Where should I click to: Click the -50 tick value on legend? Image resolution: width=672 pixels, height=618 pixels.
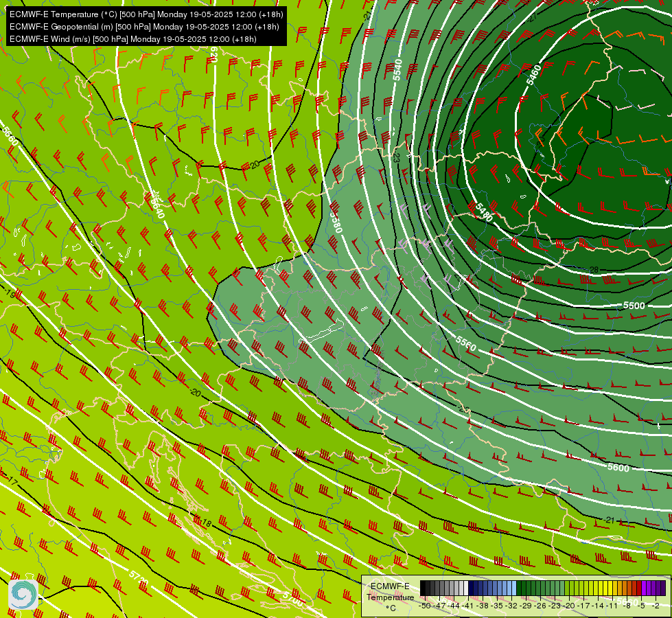click(x=425, y=606)
